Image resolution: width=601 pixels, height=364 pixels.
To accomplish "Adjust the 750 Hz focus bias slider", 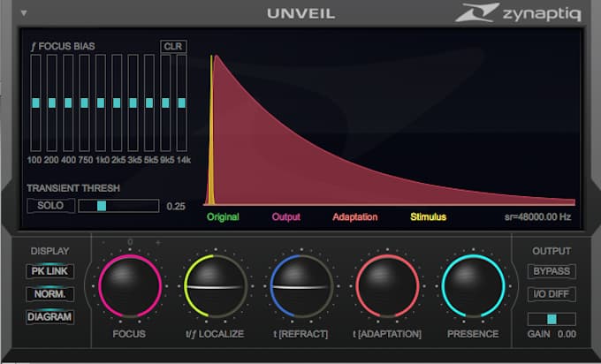I will [x=84, y=102].
